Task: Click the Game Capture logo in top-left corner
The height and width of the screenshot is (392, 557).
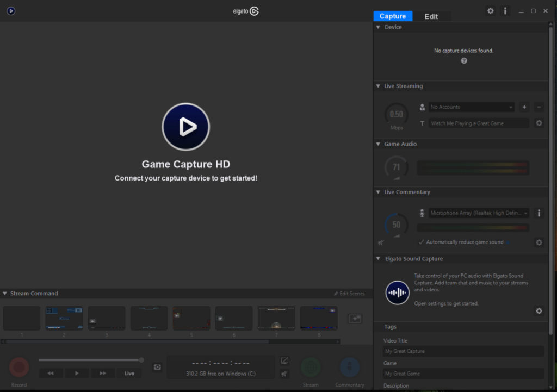Action: pyautogui.click(x=11, y=11)
